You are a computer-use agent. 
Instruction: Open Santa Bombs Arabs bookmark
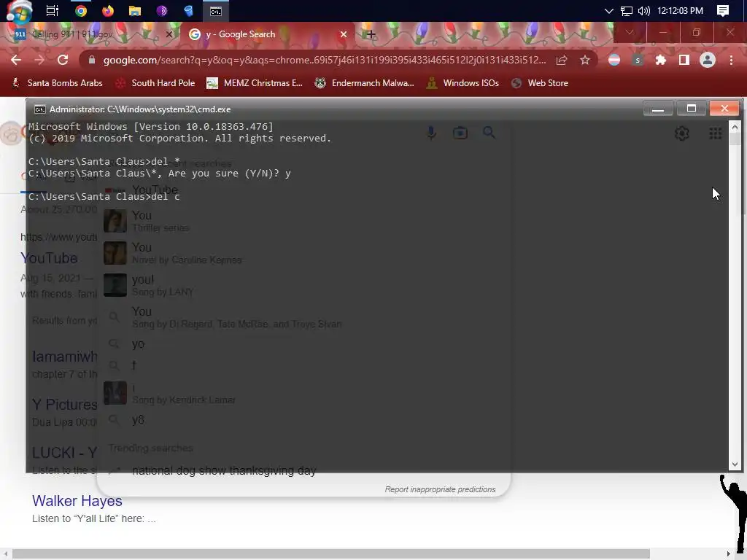pyautogui.click(x=57, y=83)
